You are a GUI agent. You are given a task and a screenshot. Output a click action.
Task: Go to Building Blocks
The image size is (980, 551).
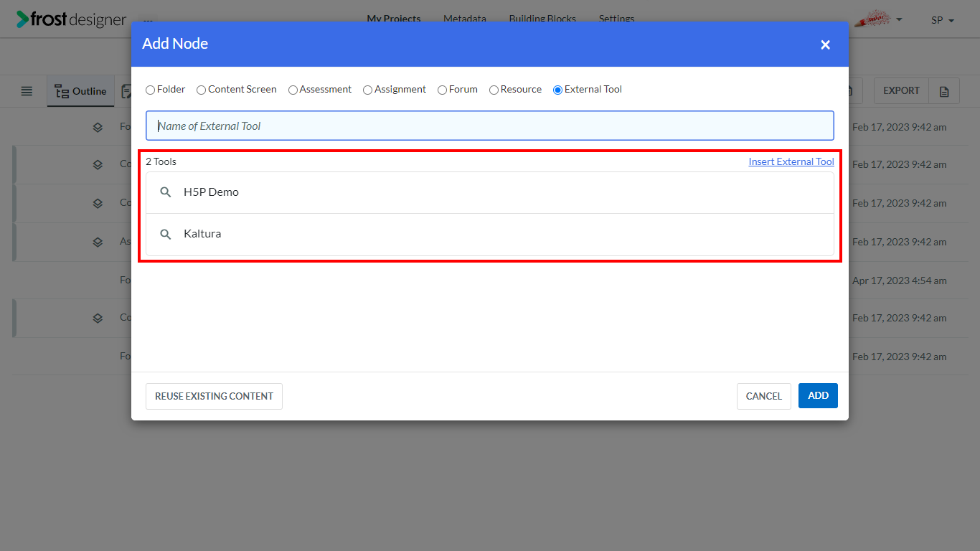point(542,19)
